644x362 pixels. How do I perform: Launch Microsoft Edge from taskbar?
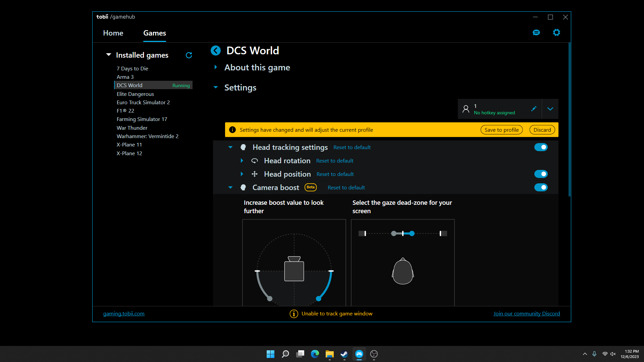pos(315,354)
